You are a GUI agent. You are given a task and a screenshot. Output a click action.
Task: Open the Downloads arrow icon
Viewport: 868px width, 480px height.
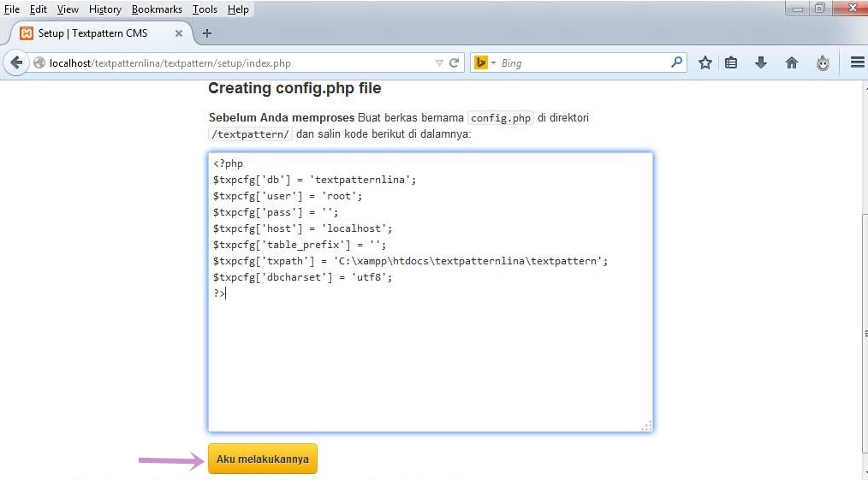[760, 62]
